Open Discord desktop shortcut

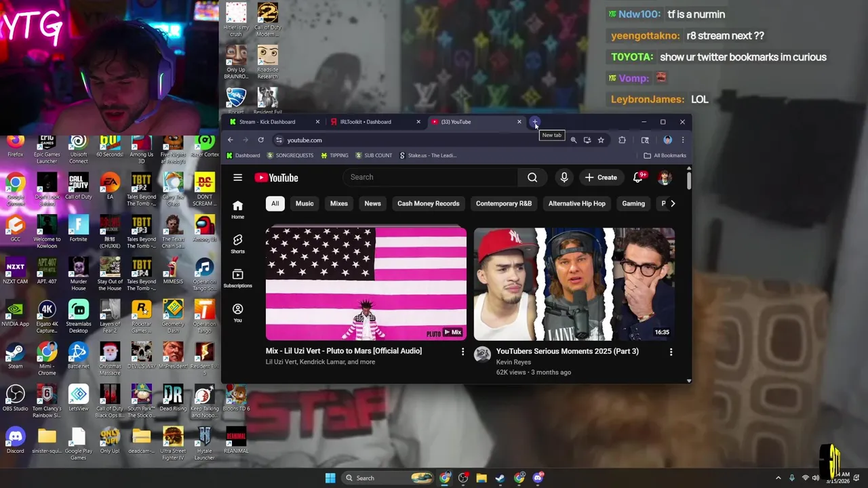pos(15,441)
